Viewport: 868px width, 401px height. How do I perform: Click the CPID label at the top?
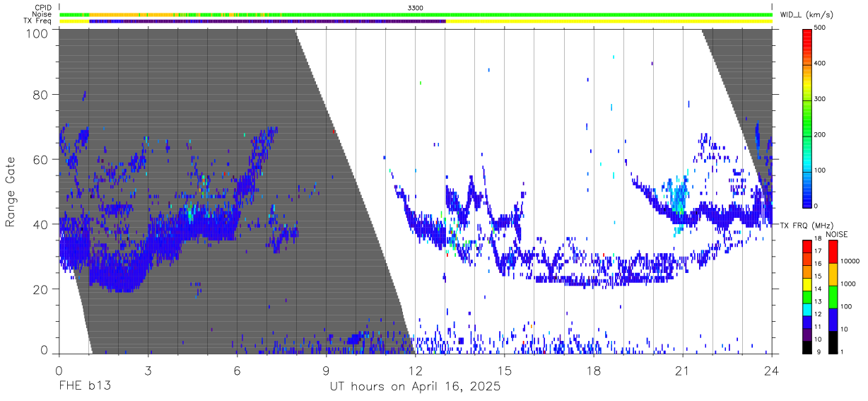click(x=42, y=7)
